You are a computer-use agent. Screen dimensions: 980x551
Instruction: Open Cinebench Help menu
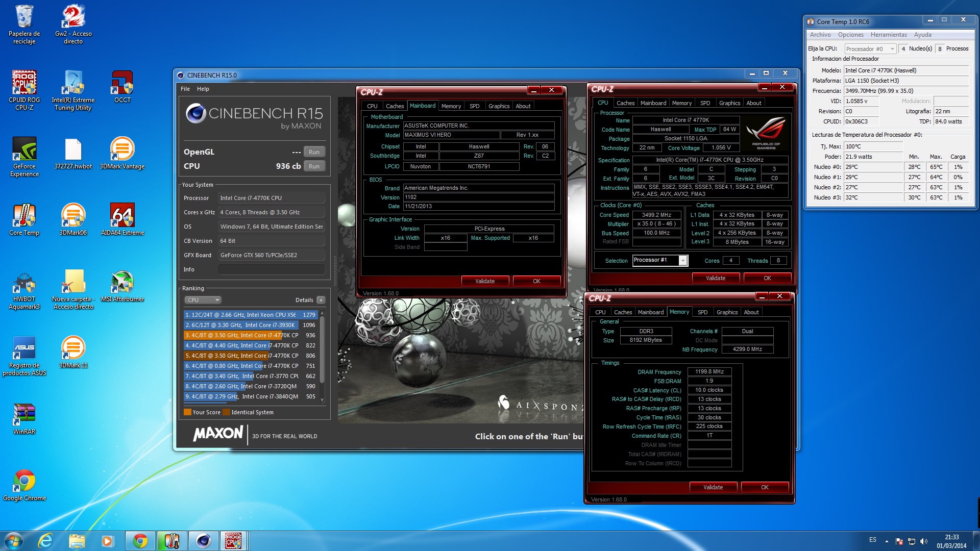tap(203, 89)
